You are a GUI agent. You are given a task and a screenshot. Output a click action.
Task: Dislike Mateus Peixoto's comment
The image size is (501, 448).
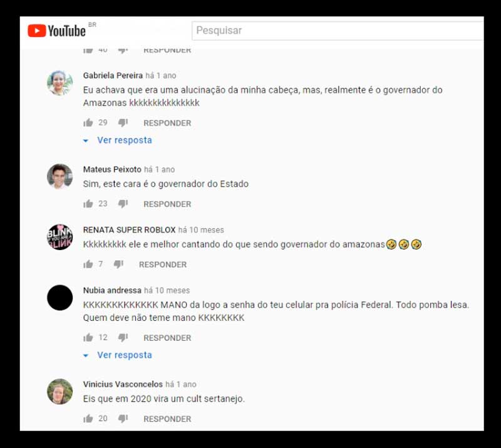pos(123,204)
